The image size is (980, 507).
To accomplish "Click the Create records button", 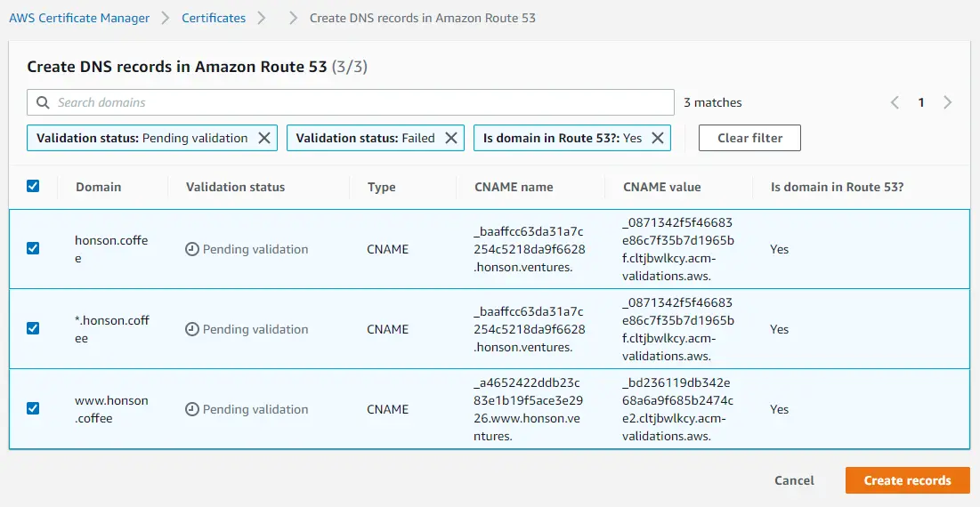I will (908, 480).
